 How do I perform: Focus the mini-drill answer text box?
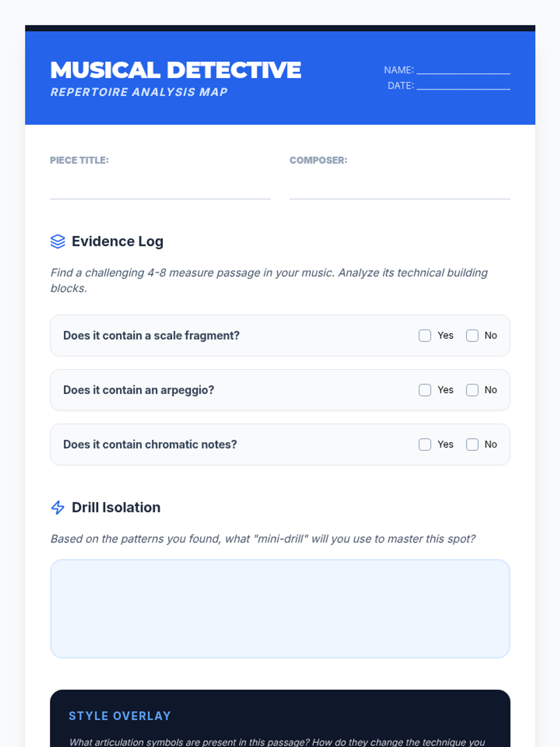(x=280, y=608)
